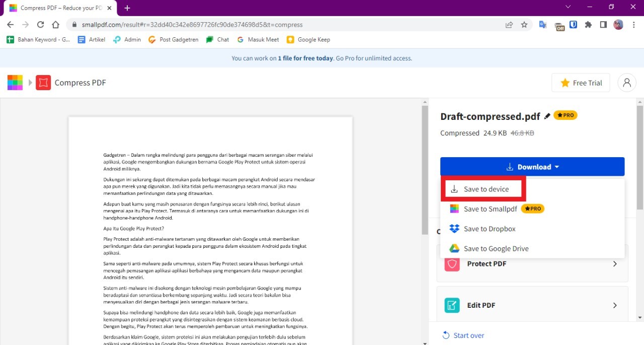
Task: Click the Dropbox icon in the save menu
Action: 454,229
